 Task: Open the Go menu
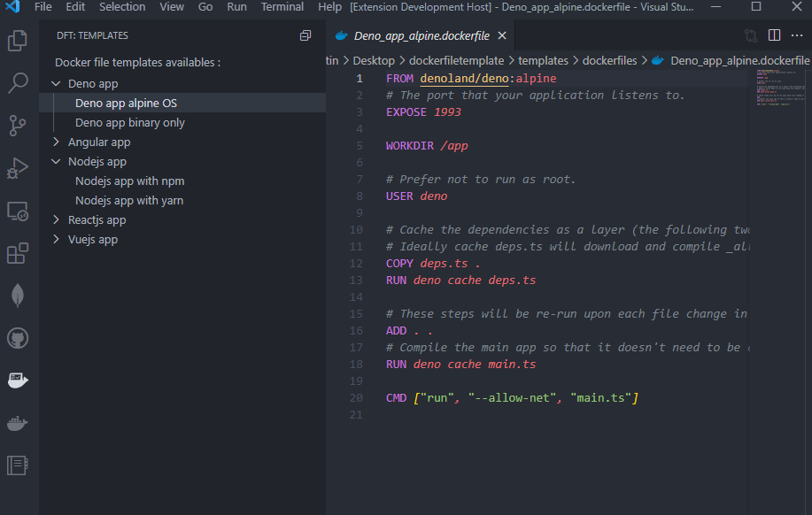pos(205,7)
